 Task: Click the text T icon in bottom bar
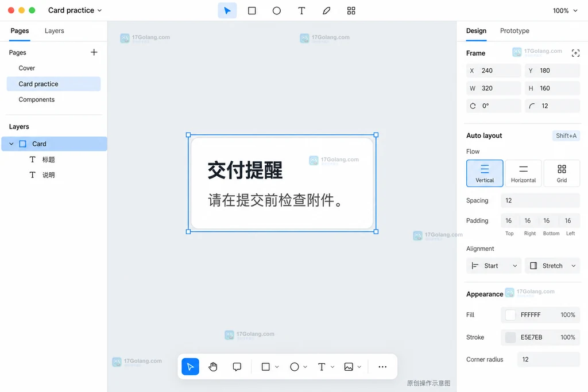(x=322, y=367)
